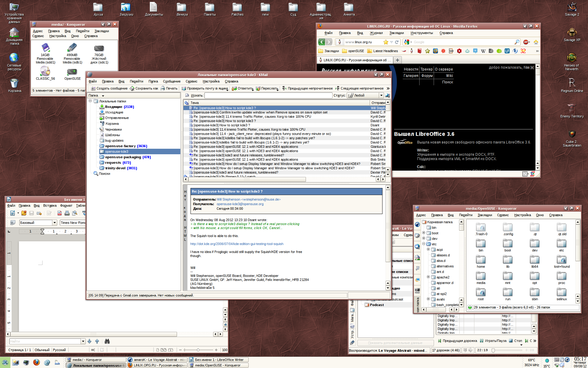Reload the page in Firefox
This screenshot has height=368, width=588.
pyautogui.click(x=397, y=42)
